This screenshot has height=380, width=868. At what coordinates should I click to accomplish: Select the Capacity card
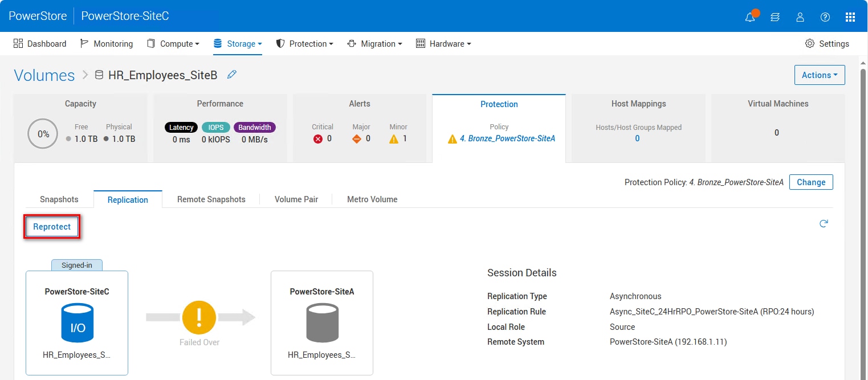(80, 128)
